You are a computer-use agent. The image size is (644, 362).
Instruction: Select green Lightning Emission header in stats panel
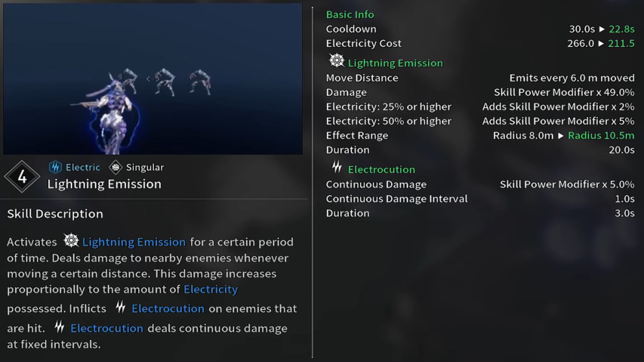point(395,63)
